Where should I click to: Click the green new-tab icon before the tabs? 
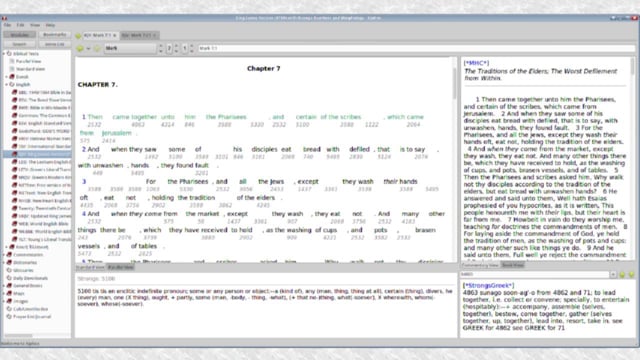pyautogui.click(x=78, y=36)
